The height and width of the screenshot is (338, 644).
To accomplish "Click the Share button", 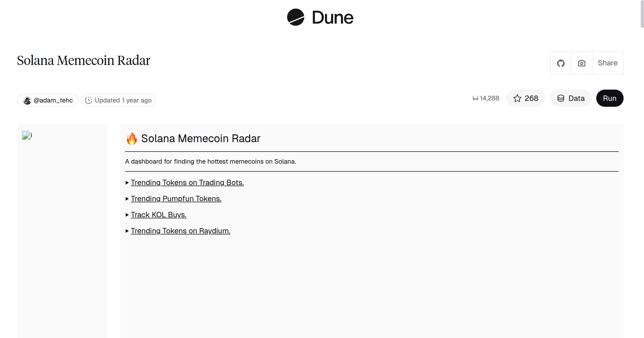I will click(x=608, y=63).
